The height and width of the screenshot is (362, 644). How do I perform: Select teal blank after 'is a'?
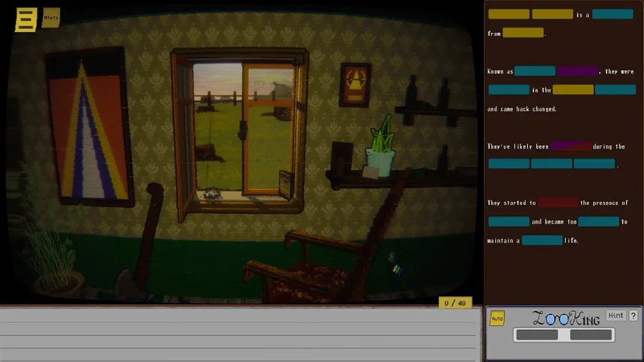613,14
